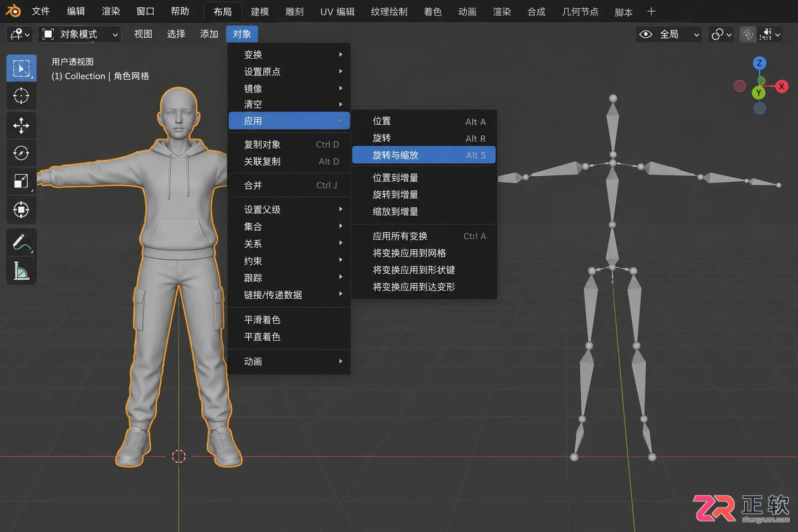Screen dimensions: 798x532
Task: Open the 窗口 menu
Action: click(145, 12)
